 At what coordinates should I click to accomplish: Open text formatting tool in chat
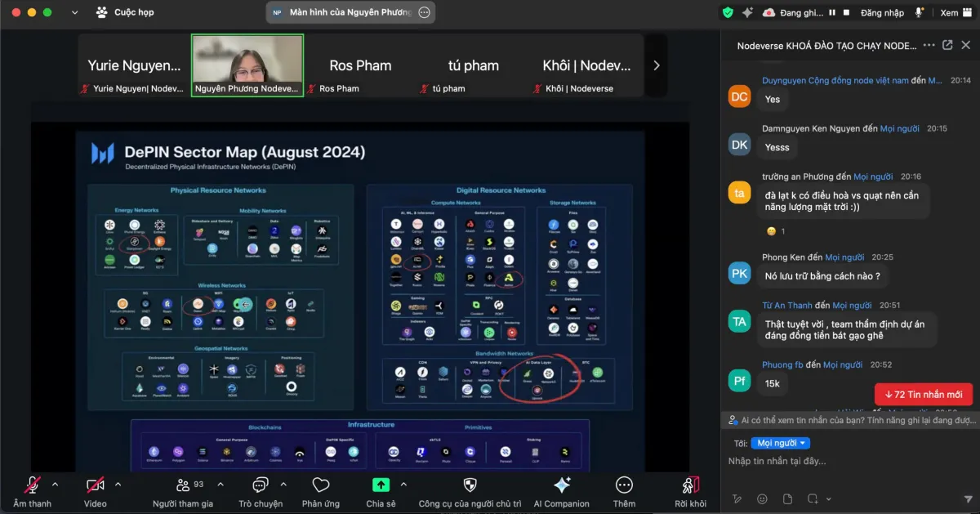pos(737,498)
